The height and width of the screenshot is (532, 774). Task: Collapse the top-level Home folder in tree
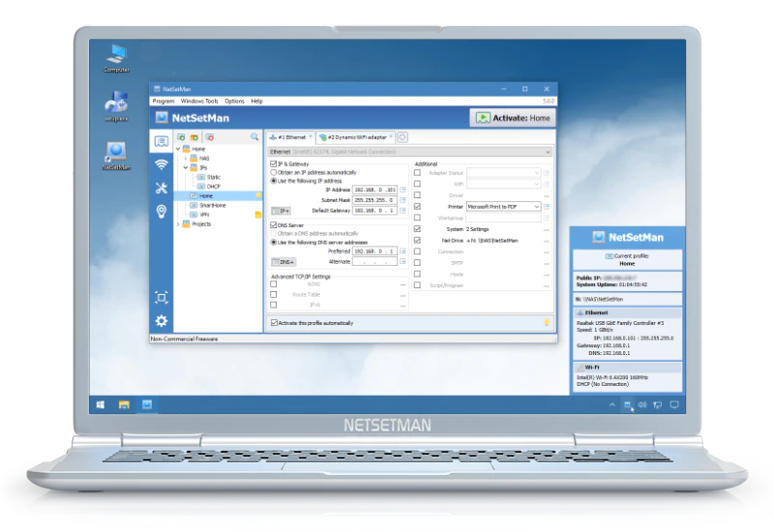178,149
